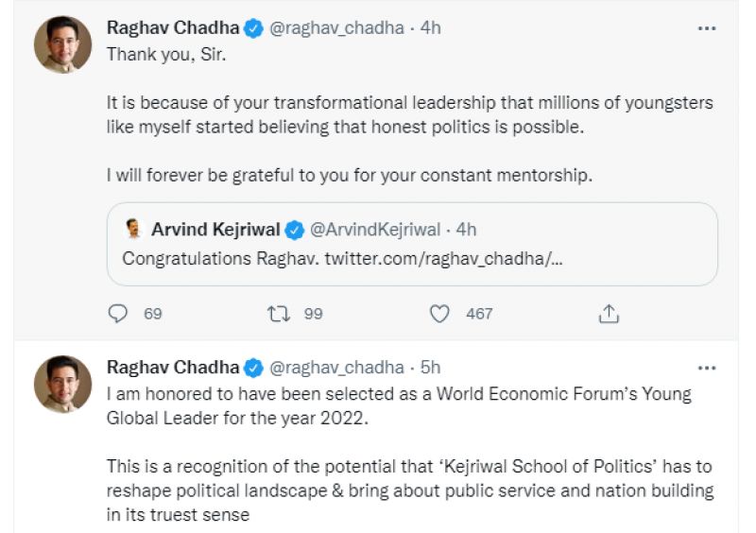Image resolution: width=756 pixels, height=533 pixels.
Task: Click the 4h timestamp on top tweet
Action: (x=430, y=28)
